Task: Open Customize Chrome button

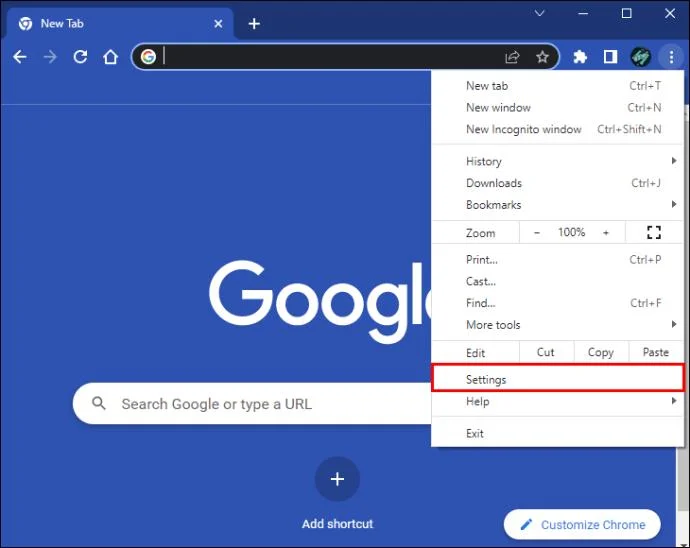Action: coord(582,524)
